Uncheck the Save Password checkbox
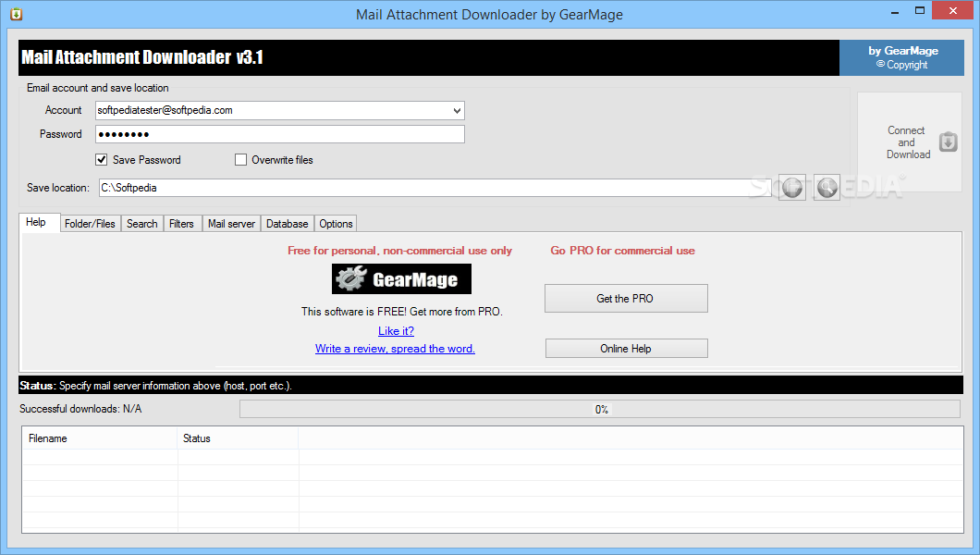This screenshot has height=555, width=980. (x=102, y=160)
